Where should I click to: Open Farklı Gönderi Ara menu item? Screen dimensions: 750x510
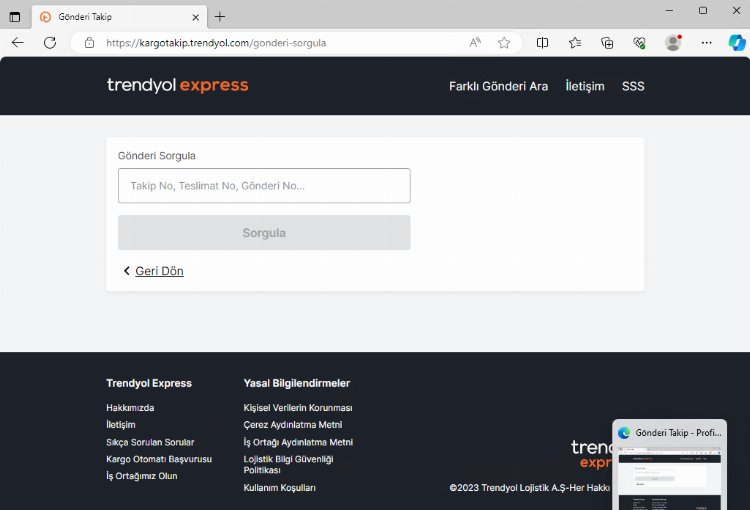(498, 86)
